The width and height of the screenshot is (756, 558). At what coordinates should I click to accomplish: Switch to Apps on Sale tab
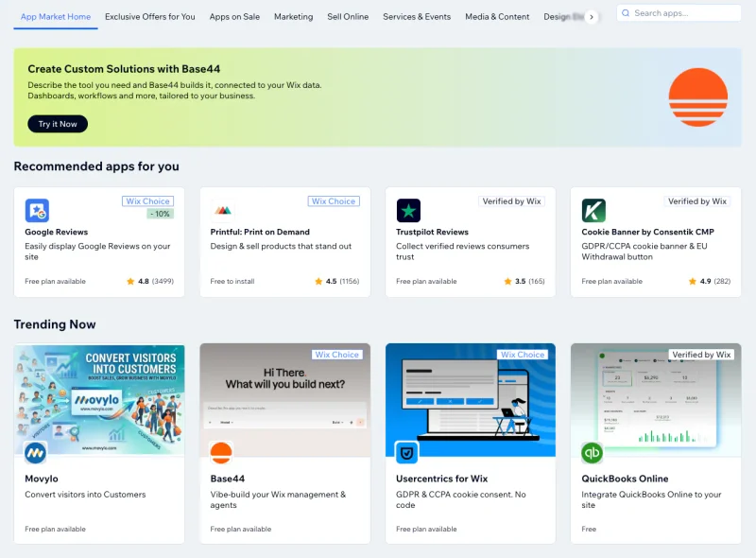pyautogui.click(x=234, y=17)
